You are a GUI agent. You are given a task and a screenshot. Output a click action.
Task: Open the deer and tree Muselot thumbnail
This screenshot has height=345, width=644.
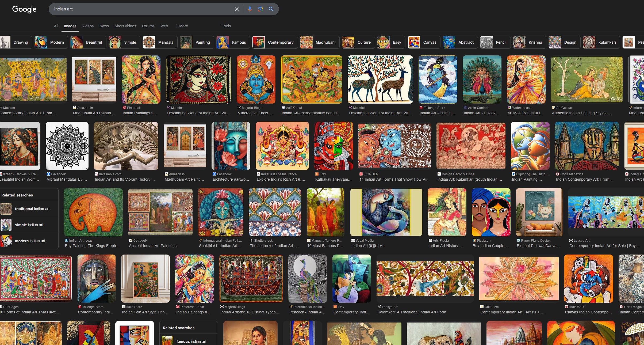coord(380,79)
